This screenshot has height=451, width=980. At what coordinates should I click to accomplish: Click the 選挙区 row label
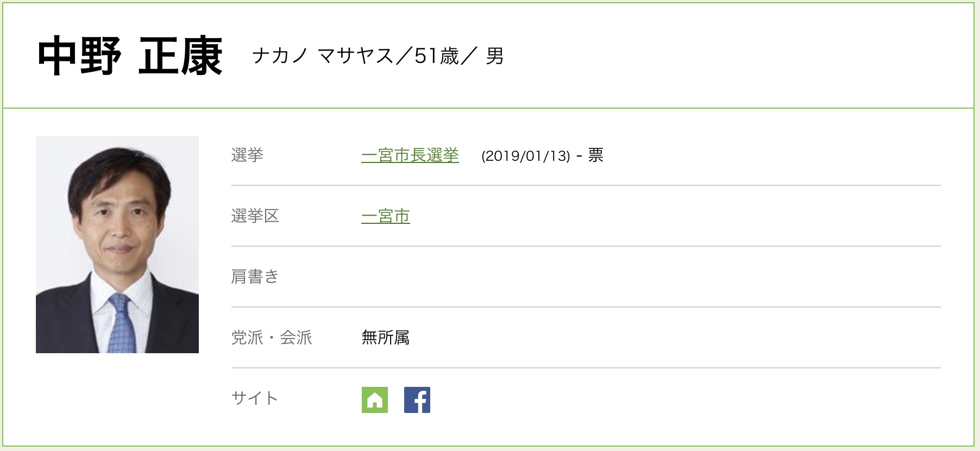click(255, 216)
